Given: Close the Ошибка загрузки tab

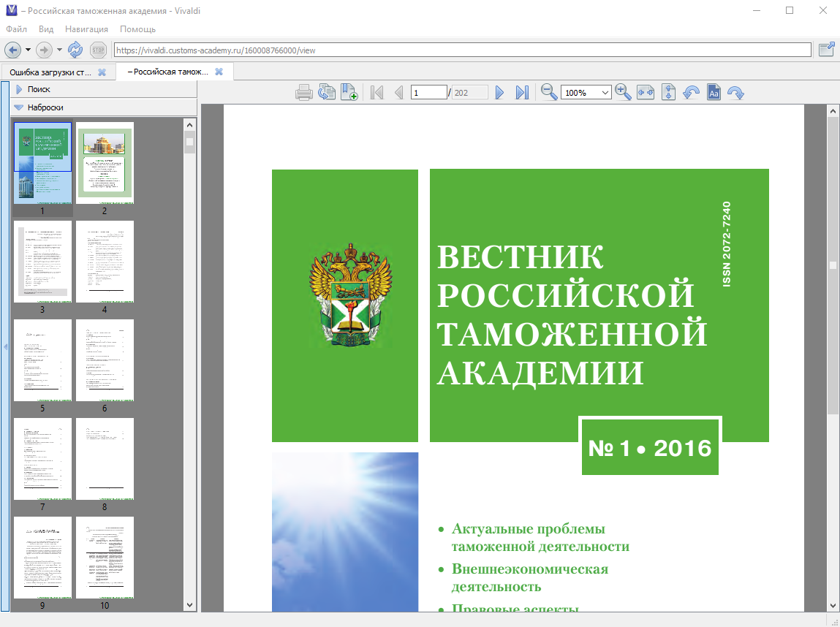Looking at the screenshot, I should click(102, 72).
